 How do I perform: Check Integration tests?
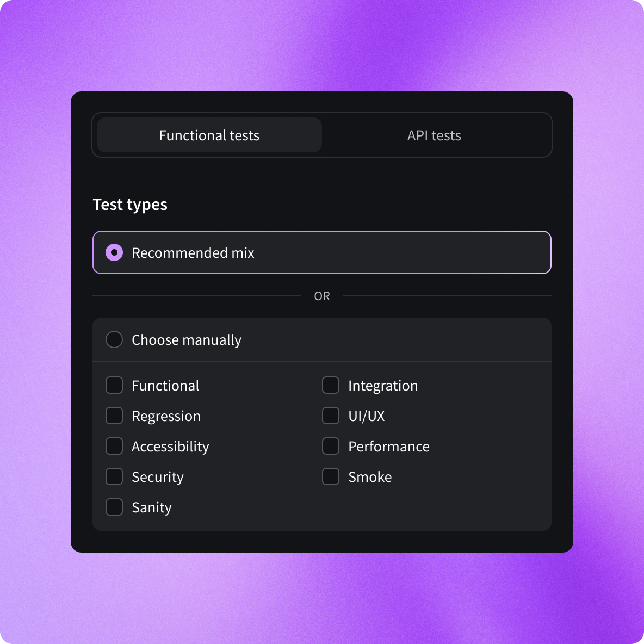click(x=331, y=385)
